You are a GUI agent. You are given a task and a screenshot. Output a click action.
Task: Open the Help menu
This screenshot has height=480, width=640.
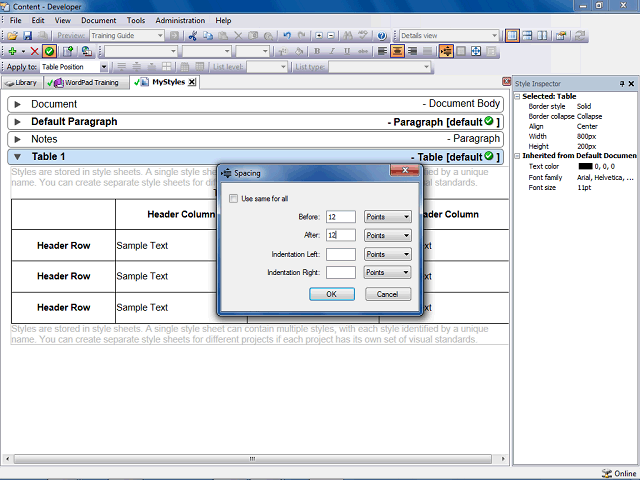223,20
